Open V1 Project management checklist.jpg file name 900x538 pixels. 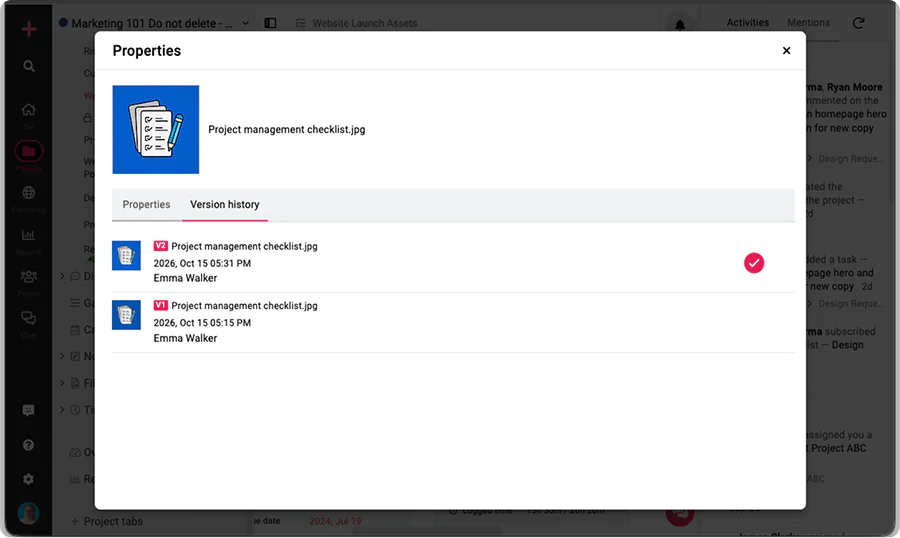click(x=245, y=305)
